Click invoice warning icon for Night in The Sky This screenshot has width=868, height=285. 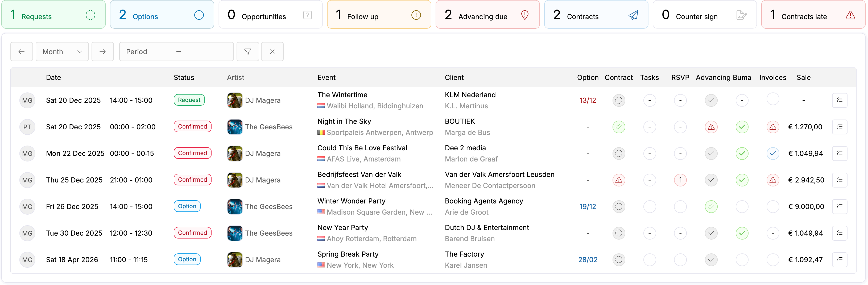(773, 127)
